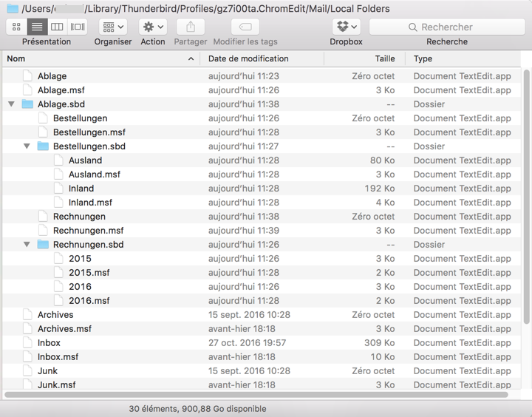Select the Inbox file document icon
The image size is (532, 417).
click(x=27, y=342)
